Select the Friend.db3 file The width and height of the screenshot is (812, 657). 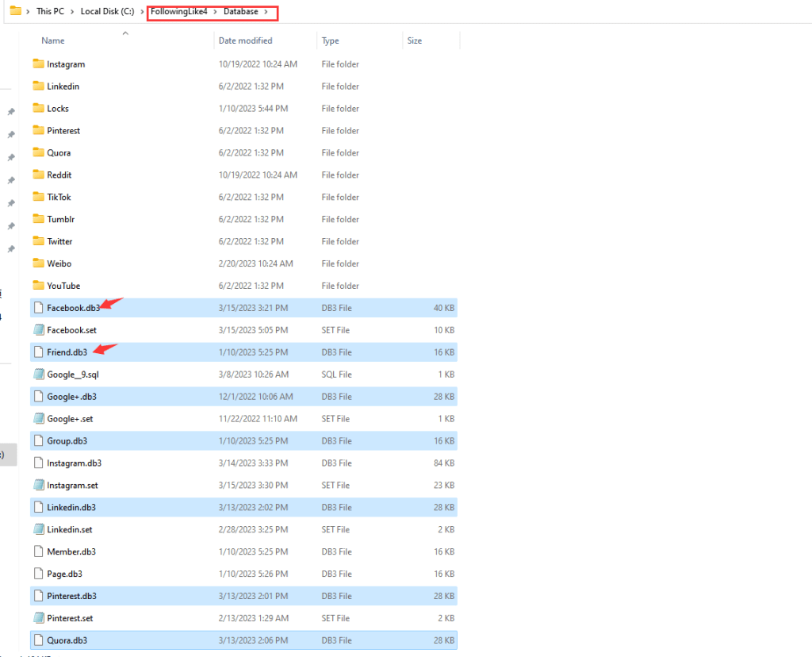click(x=67, y=352)
